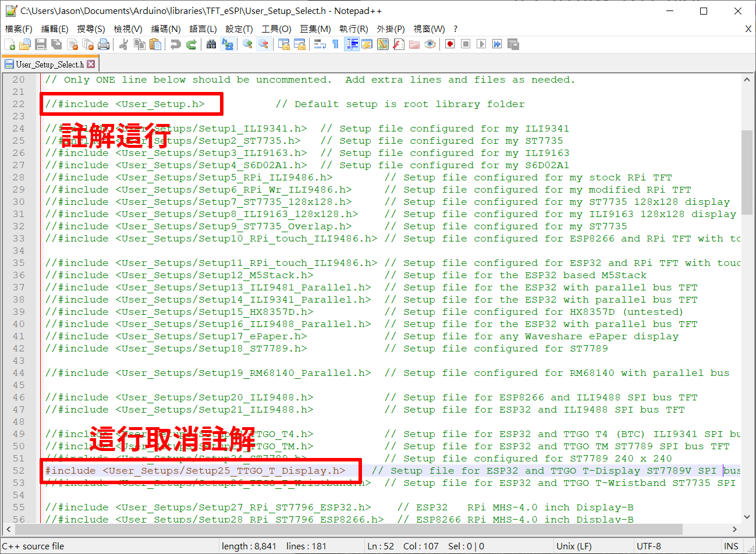Click the X at the menu bar's right end
The image size is (756, 554).
click(x=748, y=29)
